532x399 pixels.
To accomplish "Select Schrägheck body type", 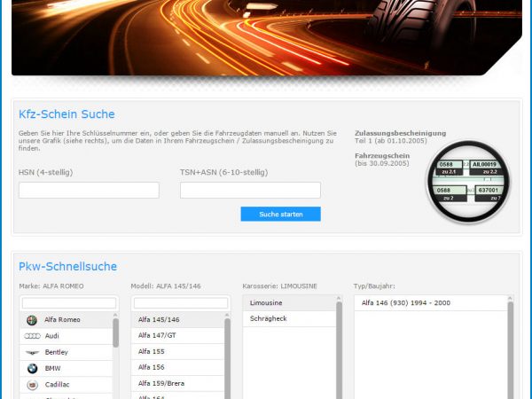I will [x=289, y=318].
